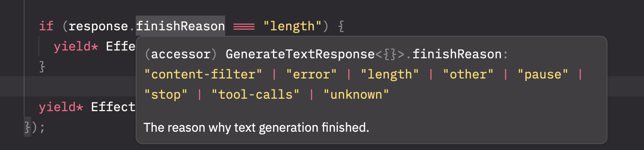Screen dimensions: 644x150
Task: Click "tool-calls" in the tooltip type union
Action: 255,94
